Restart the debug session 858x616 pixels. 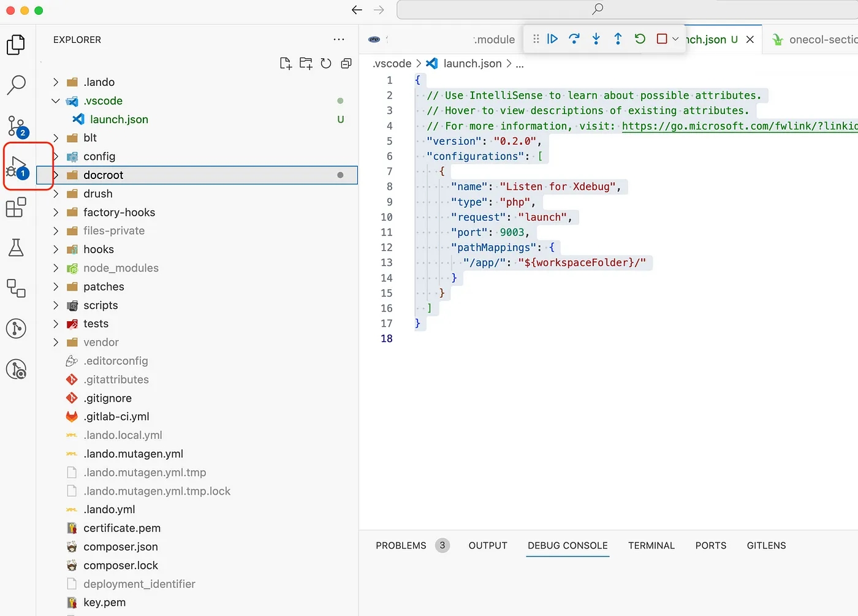(x=640, y=39)
